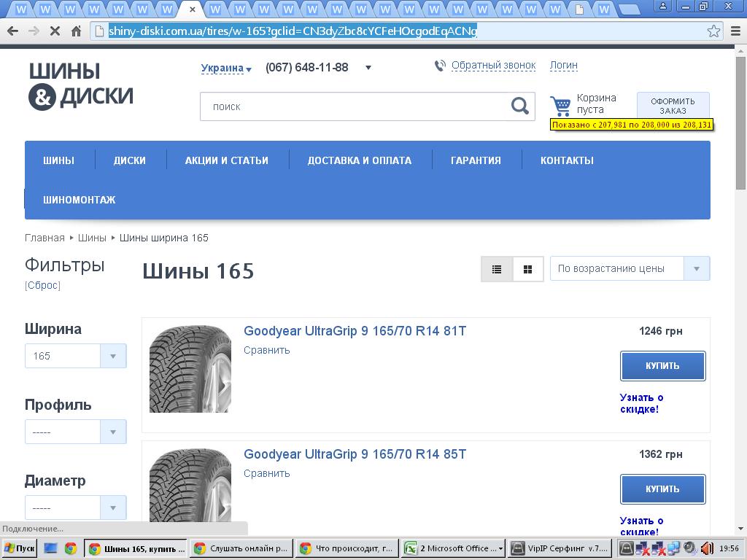Open the ДИСКИ menu item

tap(130, 160)
